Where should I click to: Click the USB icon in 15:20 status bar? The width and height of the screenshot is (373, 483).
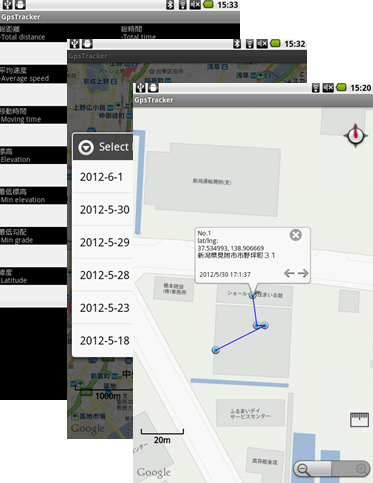click(140, 88)
